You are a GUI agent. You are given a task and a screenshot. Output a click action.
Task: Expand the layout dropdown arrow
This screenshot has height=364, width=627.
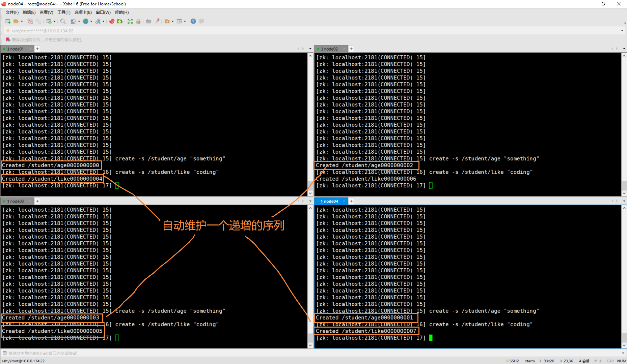click(x=185, y=21)
